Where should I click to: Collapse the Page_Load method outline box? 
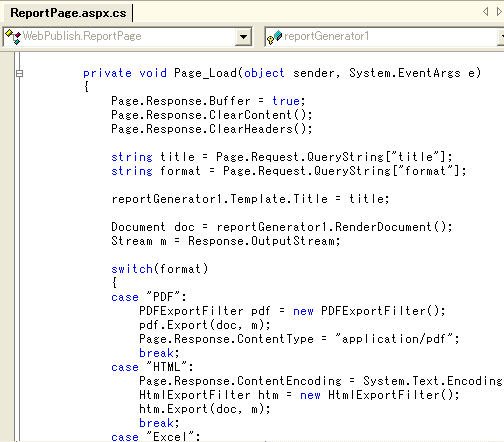click(x=19, y=73)
